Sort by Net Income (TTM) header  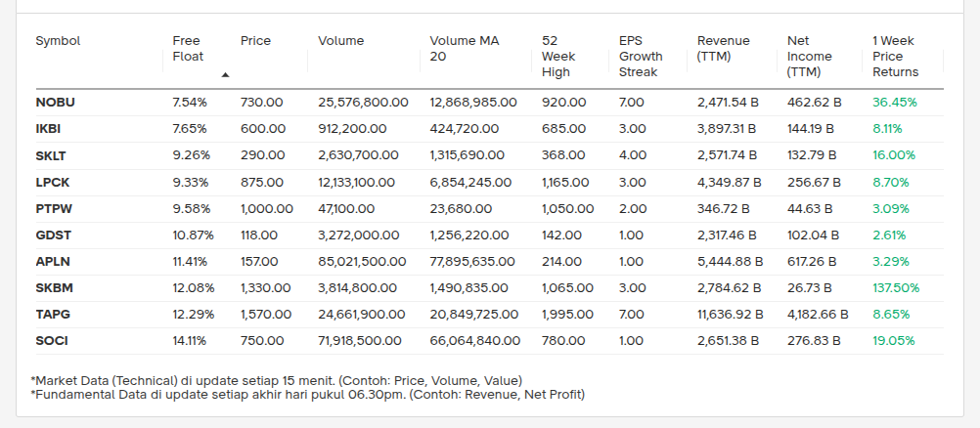804,56
